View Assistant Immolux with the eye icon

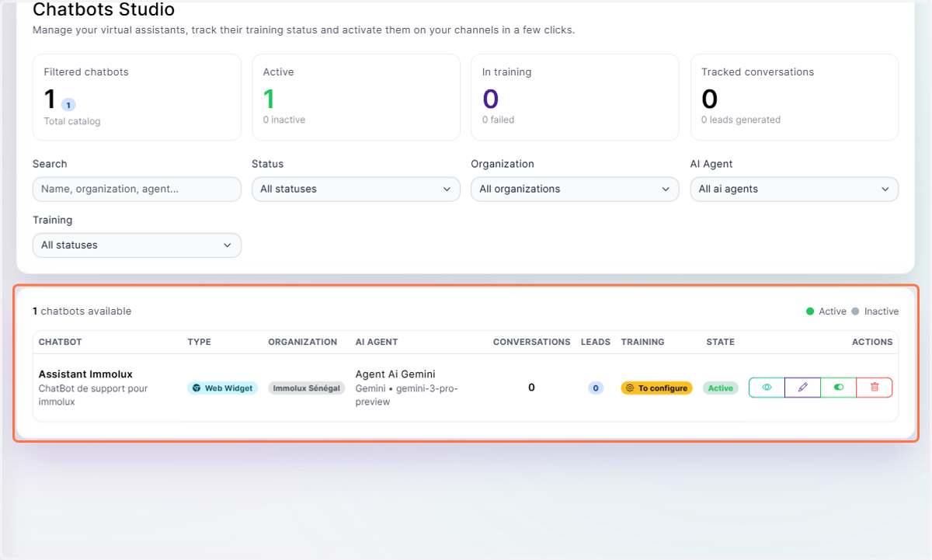coord(767,388)
